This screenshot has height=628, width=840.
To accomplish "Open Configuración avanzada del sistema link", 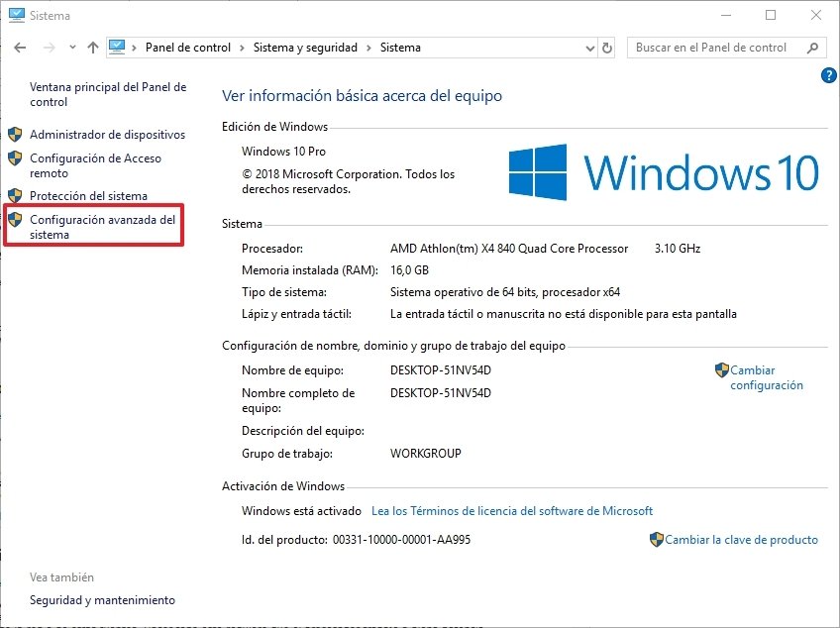I will click(x=102, y=227).
